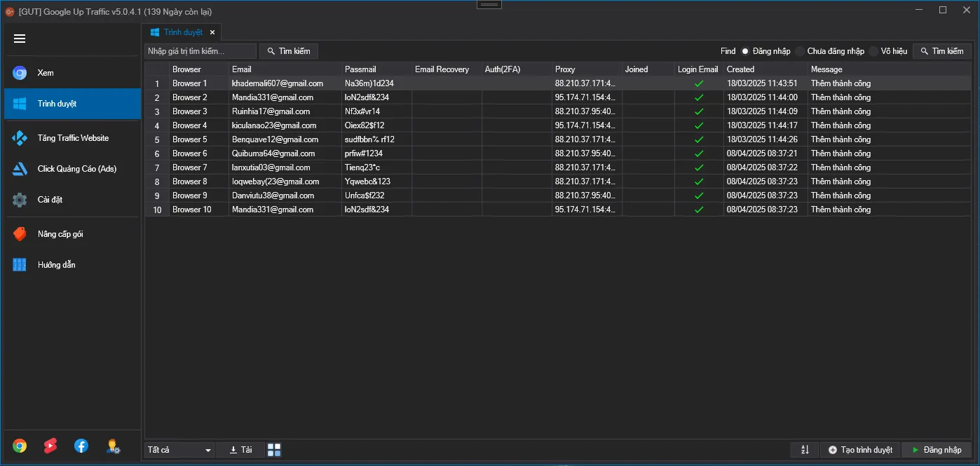980x466 pixels.
Task: Click the Hướng dẫn guide icon
Action: pyautogui.click(x=20, y=265)
